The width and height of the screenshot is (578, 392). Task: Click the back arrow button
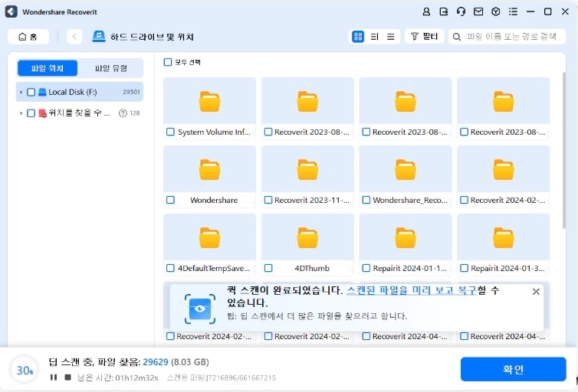click(x=74, y=37)
